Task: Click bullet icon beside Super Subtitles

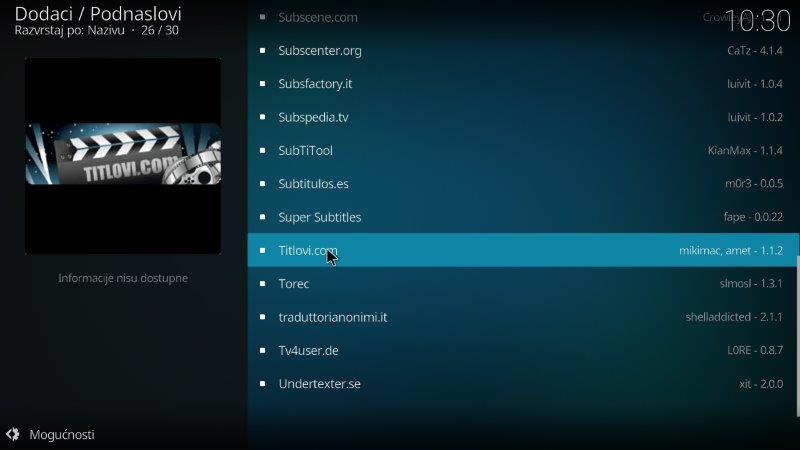Action: click(x=262, y=217)
